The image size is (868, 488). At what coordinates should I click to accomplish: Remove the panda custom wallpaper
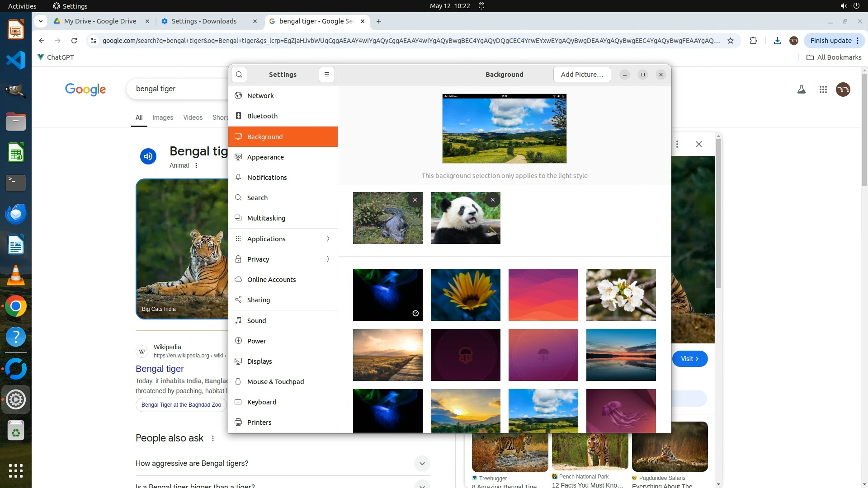[x=492, y=200]
